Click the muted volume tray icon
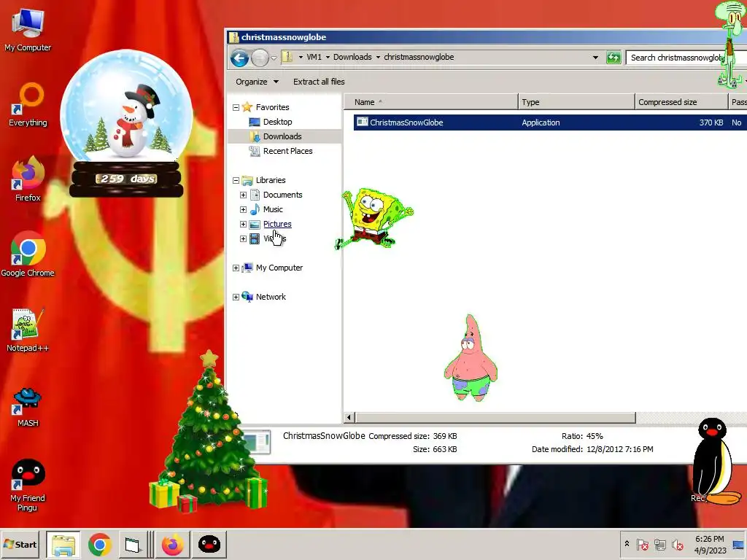The width and height of the screenshot is (747, 560). [x=677, y=544]
